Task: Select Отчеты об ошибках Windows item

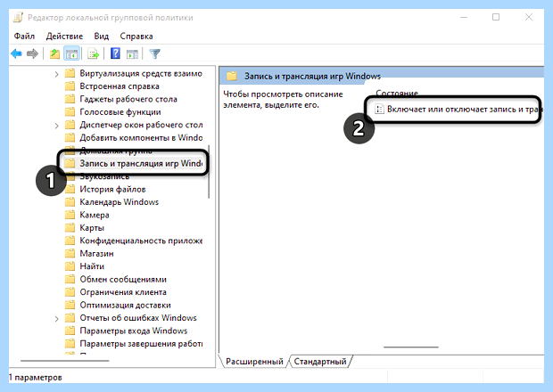Action: (x=138, y=318)
